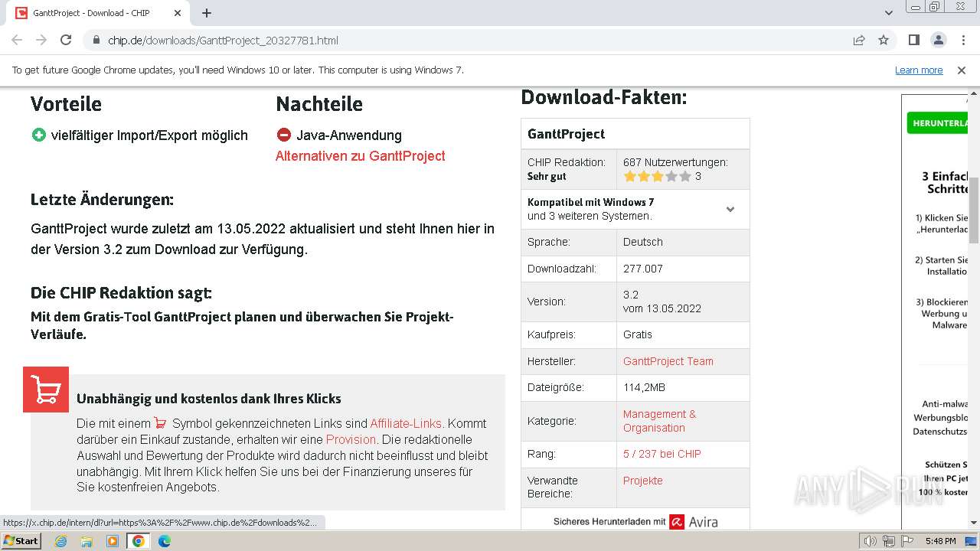Select the Downloadzahl 277.007 value
The height and width of the screenshot is (551, 980).
[x=643, y=269]
